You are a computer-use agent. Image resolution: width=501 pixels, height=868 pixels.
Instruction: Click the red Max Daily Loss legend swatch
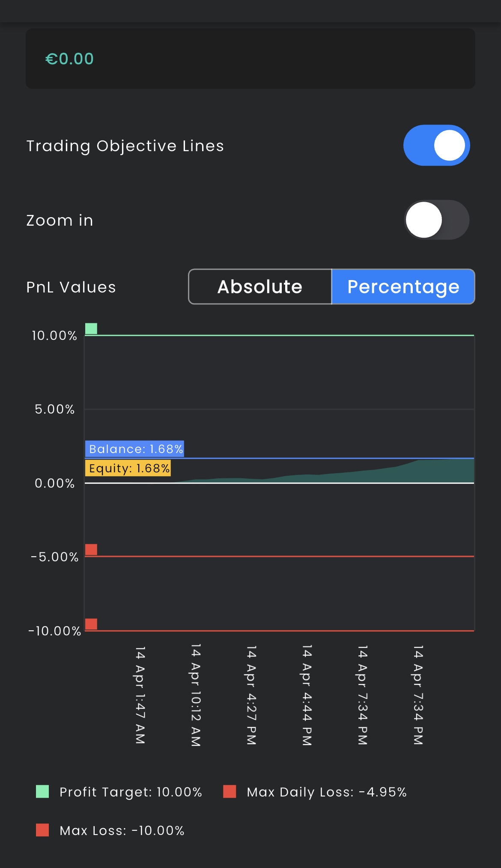click(x=230, y=791)
